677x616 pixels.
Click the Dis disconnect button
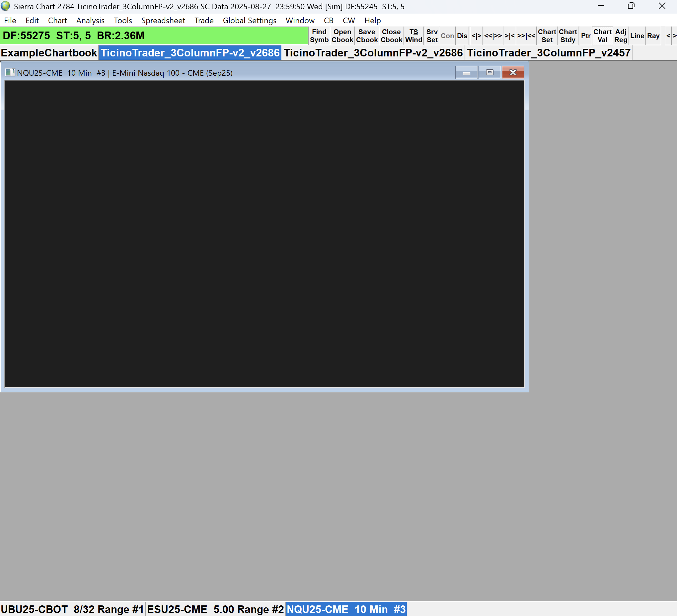pos(462,36)
